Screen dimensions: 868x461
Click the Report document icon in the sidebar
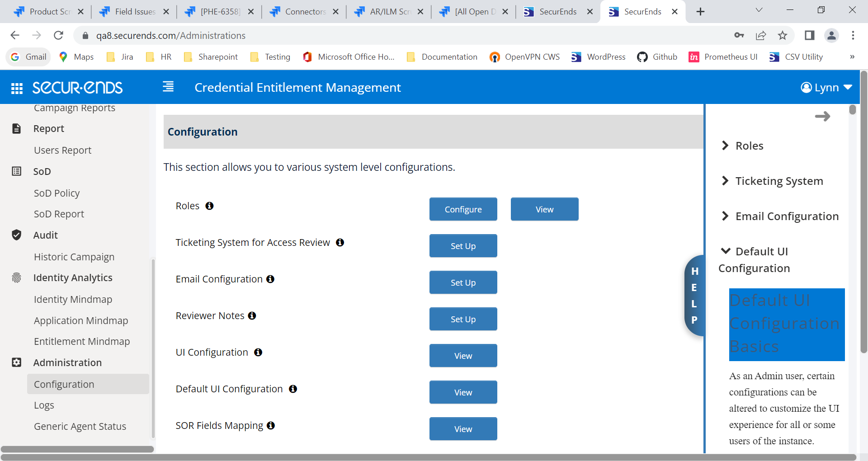[x=17, y=128]
